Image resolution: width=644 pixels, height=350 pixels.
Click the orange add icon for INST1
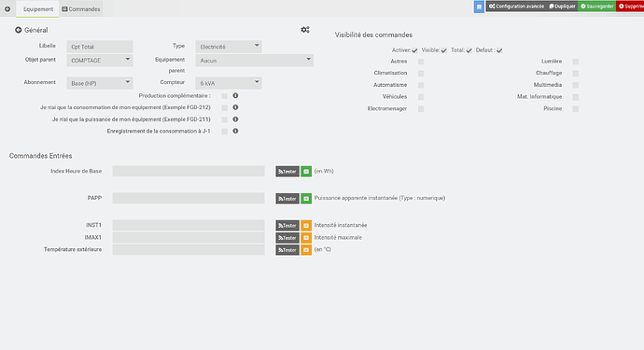point(306,226)
